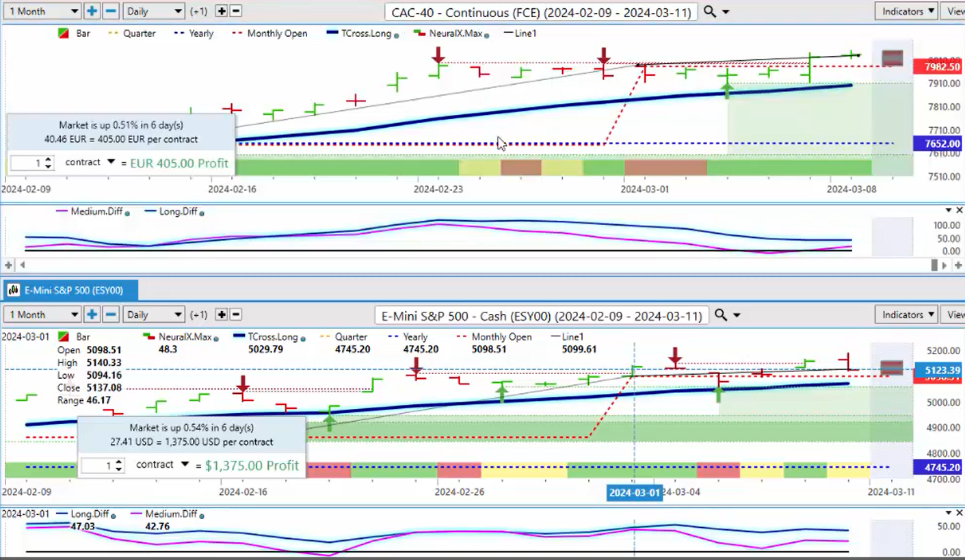
Task: Zoom out with the CAC-40 chart minus button
Action: click(x=110, y=11)
